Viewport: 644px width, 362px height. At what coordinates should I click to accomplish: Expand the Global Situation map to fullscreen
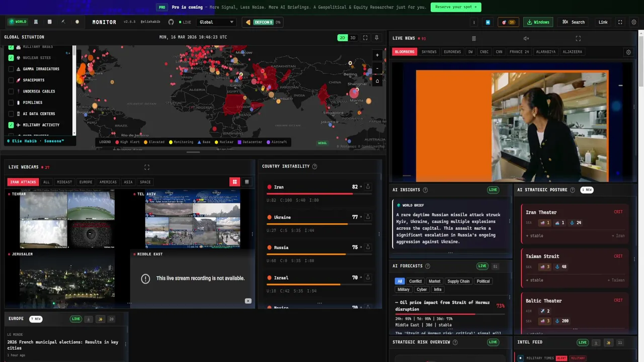tap(365, 38)
